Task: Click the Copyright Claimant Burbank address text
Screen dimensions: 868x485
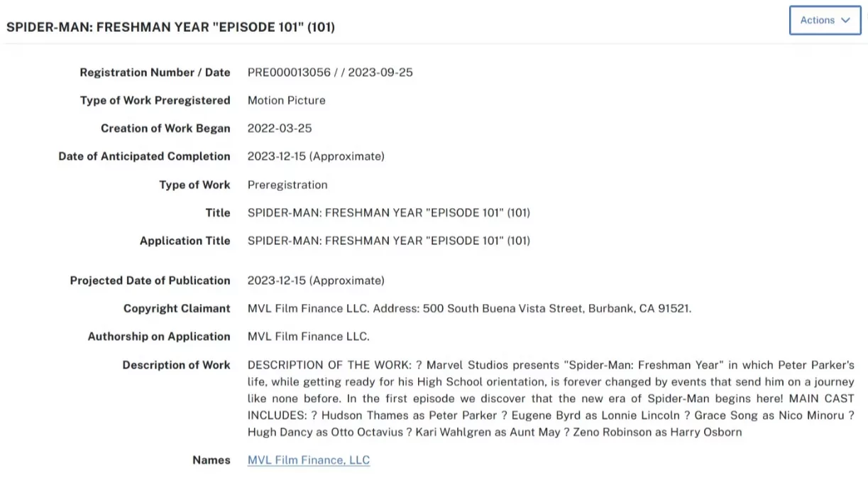Action: [x=469, y=308]
